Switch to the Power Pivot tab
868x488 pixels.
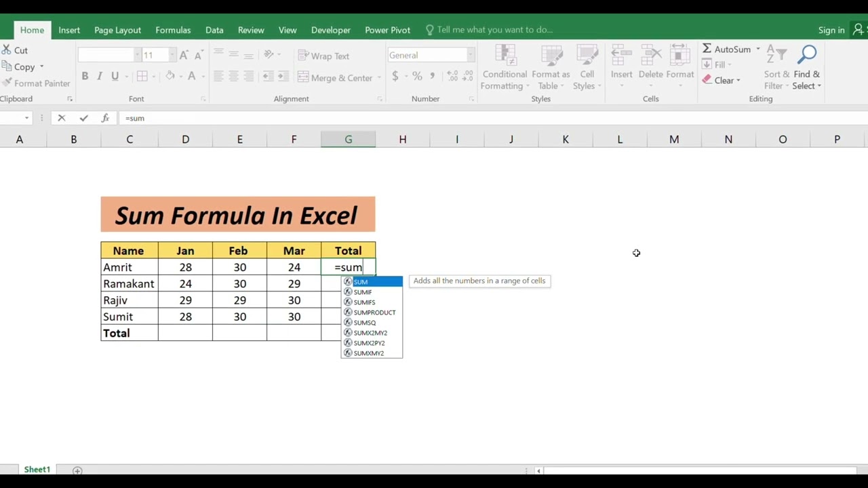coord(387,30)
